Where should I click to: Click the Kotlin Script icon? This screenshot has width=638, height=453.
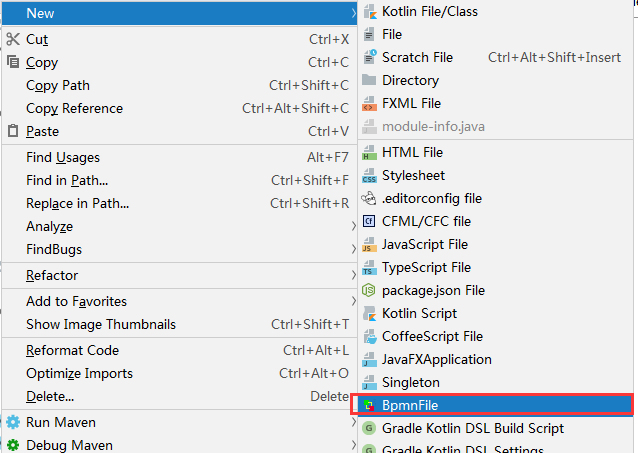369,314
